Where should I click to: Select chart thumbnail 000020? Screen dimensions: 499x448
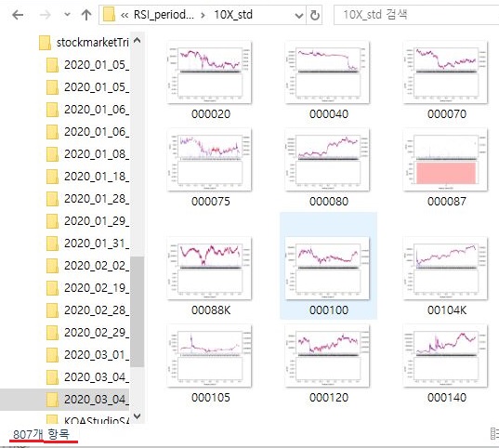(x=209, y=72)
